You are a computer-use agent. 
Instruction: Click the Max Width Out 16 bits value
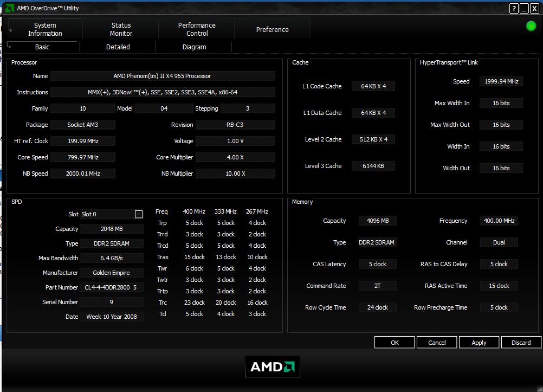(501, 125)
